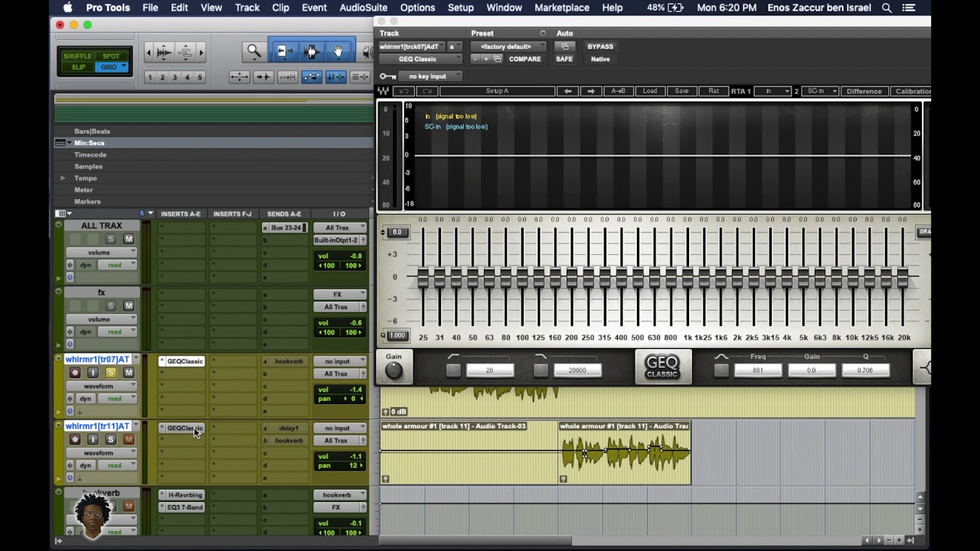
Task: Mute the ALL TRAX track
Action: coord(129,239)
